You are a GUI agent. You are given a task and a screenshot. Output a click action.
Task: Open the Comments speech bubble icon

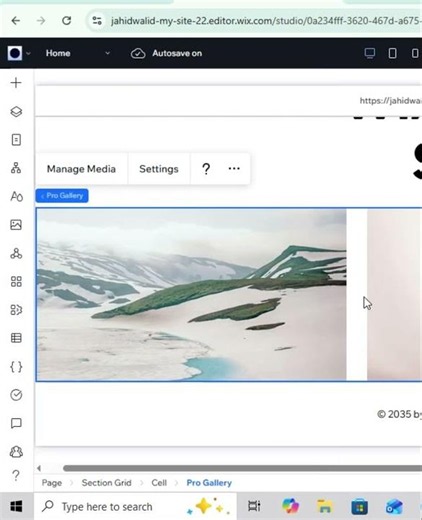point(16,423)
